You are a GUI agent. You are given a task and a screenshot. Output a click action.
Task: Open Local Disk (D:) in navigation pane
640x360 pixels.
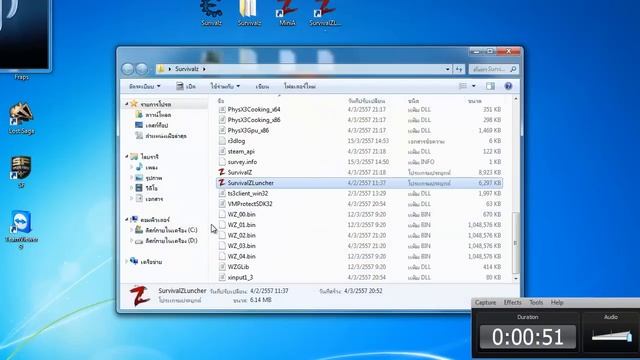coord(167,241)
